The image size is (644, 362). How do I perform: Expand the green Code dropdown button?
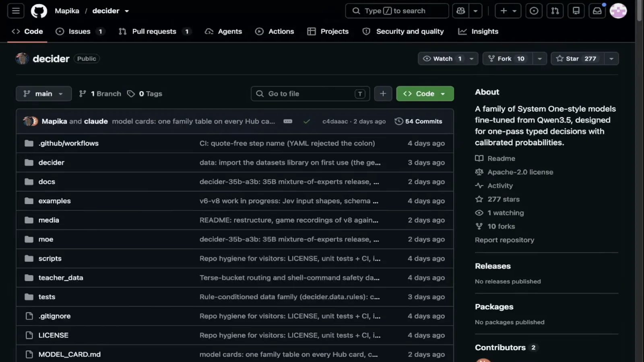pyautogui.click(x=425, y=94)
